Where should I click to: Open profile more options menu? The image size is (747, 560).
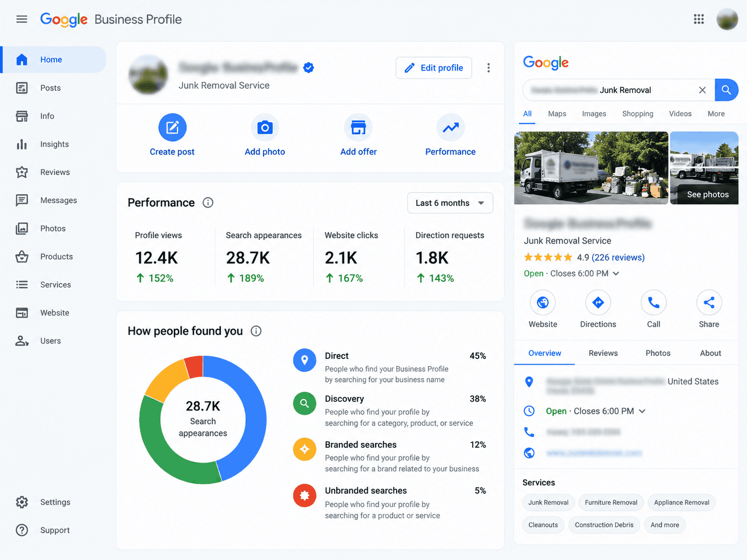489,68
